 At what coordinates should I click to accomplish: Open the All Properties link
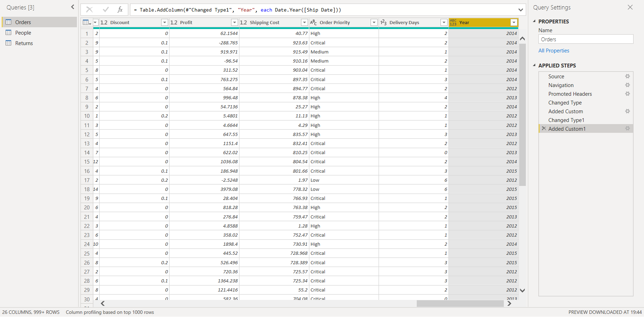click(x=554, y=50)
